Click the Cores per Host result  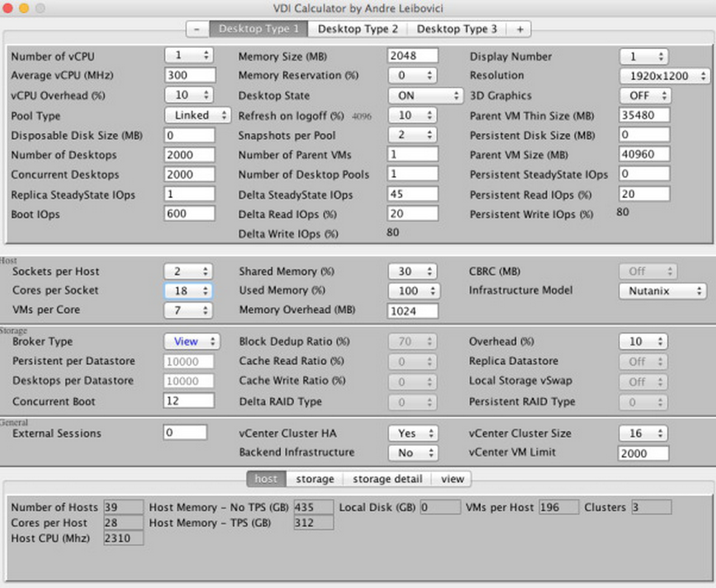tap(123, 523)
